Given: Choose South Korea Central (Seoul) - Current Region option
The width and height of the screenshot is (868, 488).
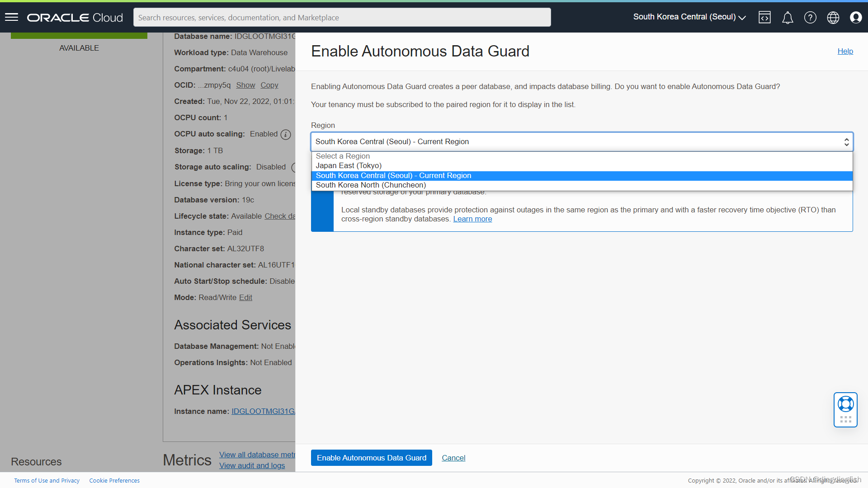Looking at the screenshot, I should point(582,176).
